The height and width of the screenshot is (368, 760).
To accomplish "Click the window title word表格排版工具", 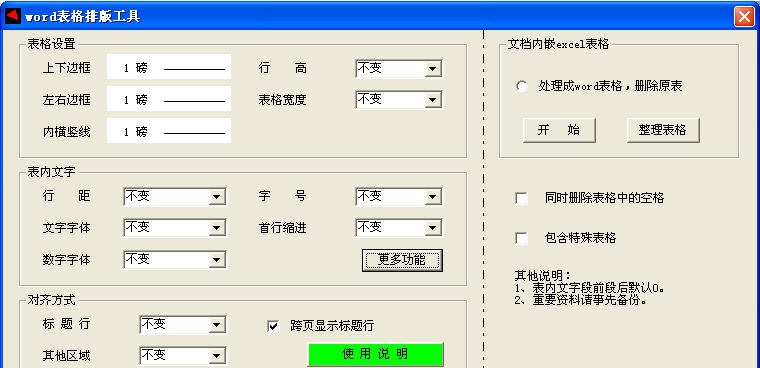I will (83, 16).
